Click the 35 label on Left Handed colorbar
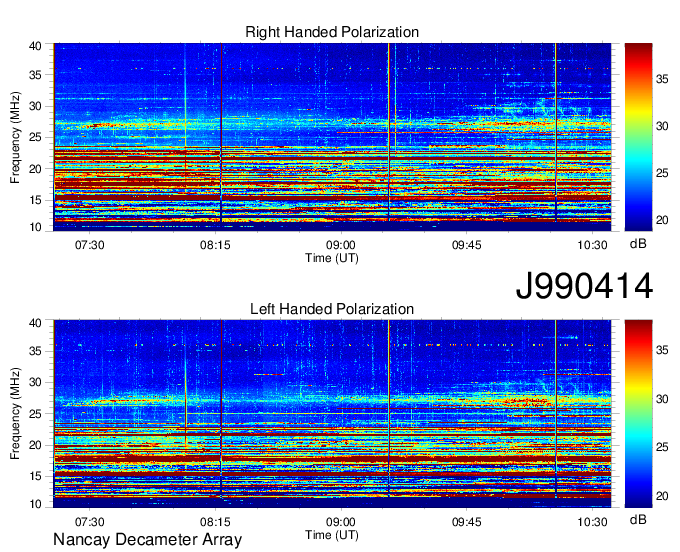 click(x=662, y=350)
